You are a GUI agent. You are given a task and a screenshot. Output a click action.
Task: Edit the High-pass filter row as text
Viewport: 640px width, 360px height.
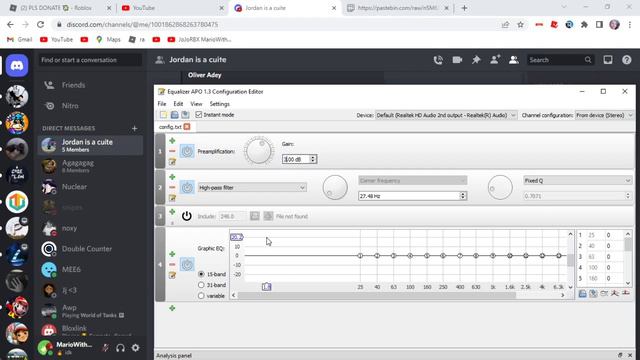click(x=172, y=198)
